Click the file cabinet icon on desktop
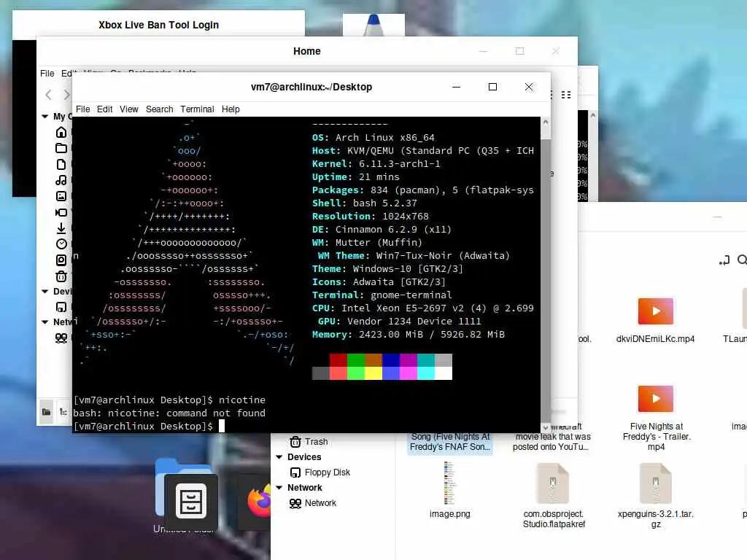747x560 pixels. (191, 502)
